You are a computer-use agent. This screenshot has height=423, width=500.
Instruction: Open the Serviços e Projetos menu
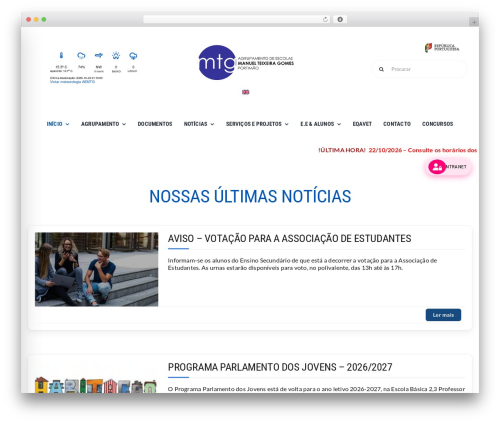coord(254,124)
